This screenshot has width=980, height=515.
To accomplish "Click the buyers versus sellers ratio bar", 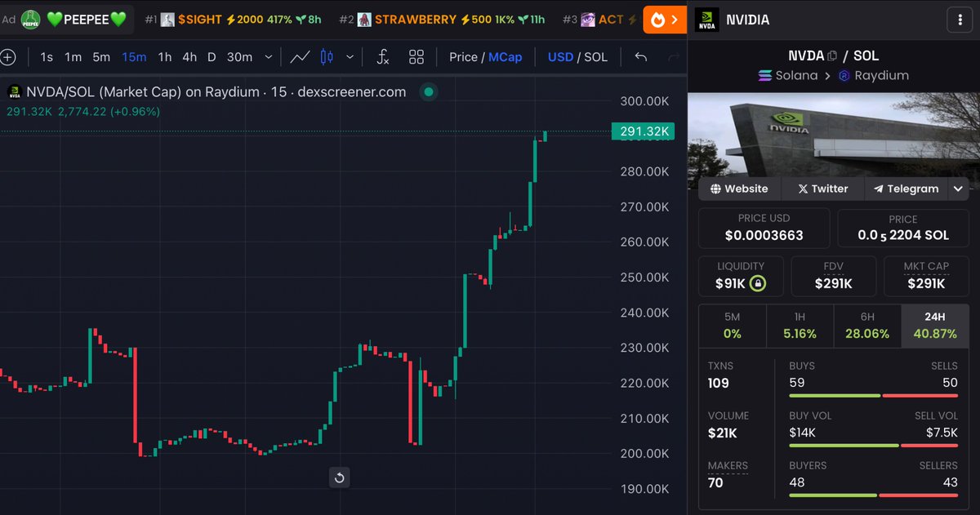I will 873,495.
